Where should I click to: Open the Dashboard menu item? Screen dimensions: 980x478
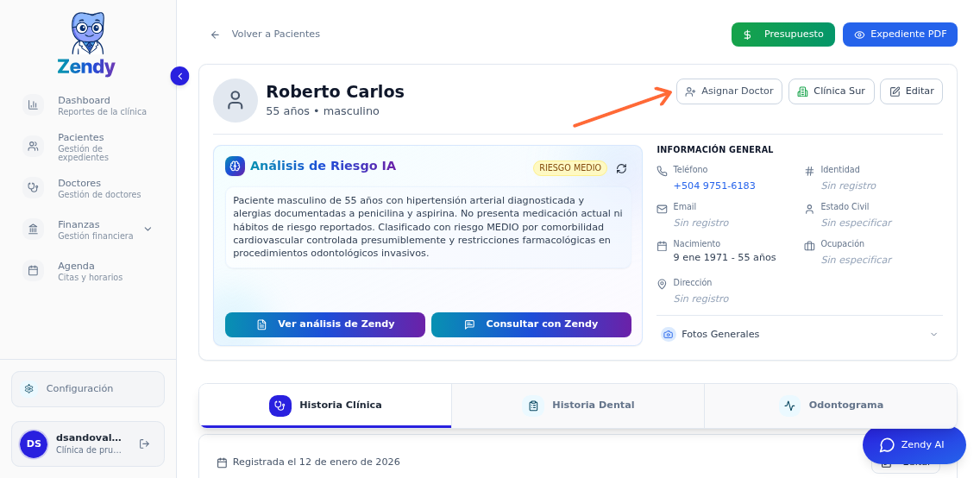[87, 105]
